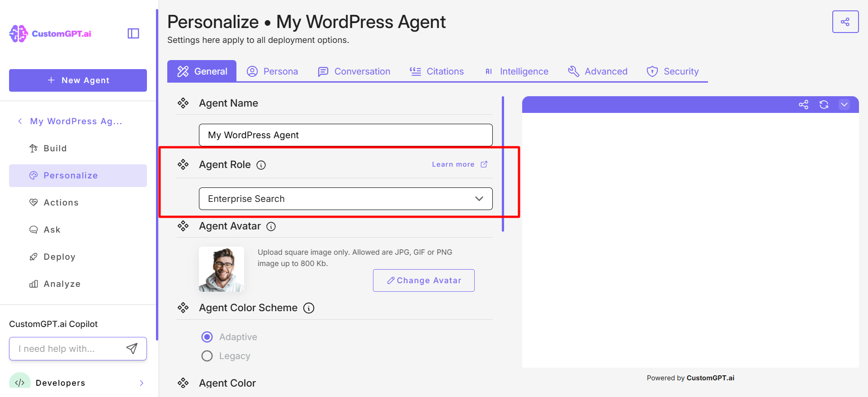
Task: Click the Agent Name input field
Action: [346, 135]
